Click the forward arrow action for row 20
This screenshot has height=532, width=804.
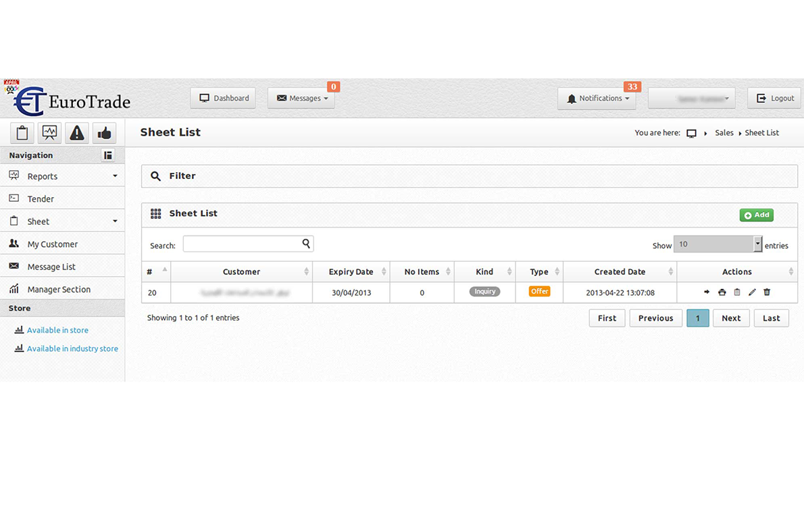click(707, 292)
